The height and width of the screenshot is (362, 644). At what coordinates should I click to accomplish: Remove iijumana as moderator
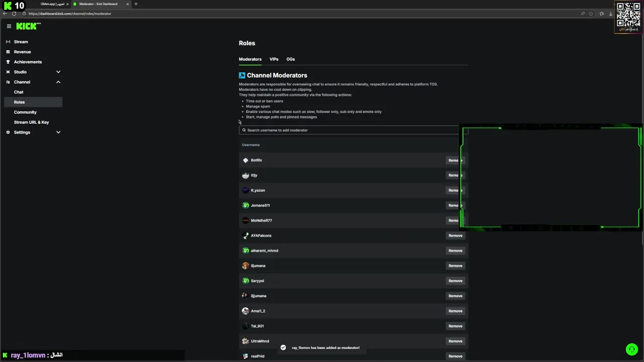[455, 265]
